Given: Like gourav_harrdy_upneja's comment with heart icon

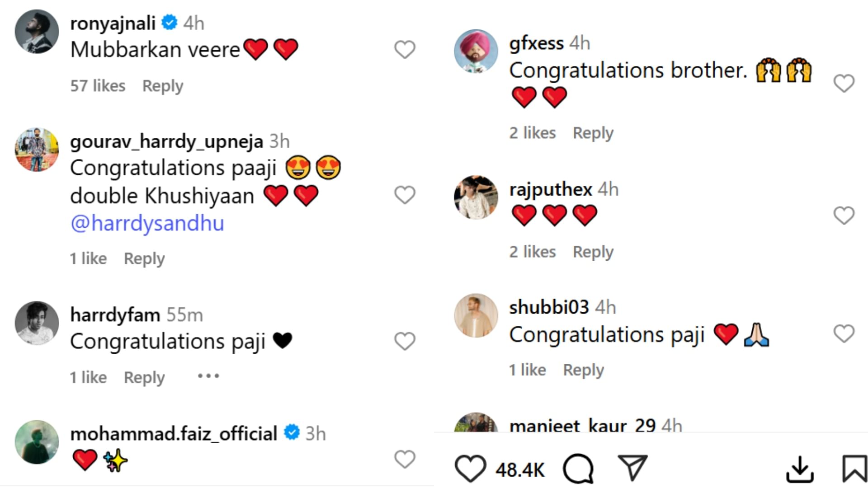Looking at the screenshot, I should point(405,195).
